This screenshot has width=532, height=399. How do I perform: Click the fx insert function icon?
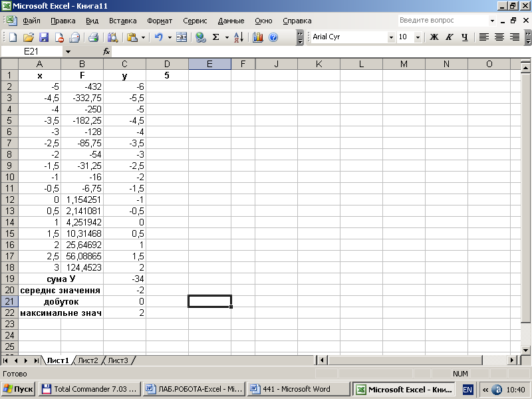point(106,52)
